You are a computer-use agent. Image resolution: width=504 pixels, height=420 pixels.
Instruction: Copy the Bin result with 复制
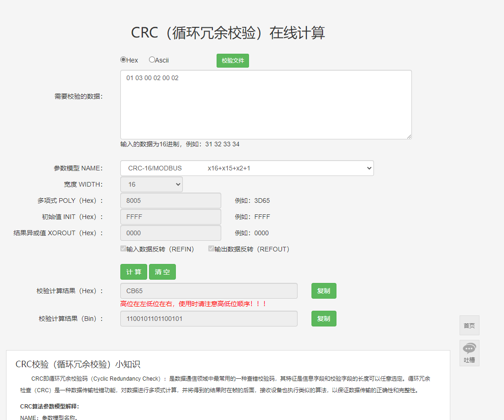pos(324,319)
